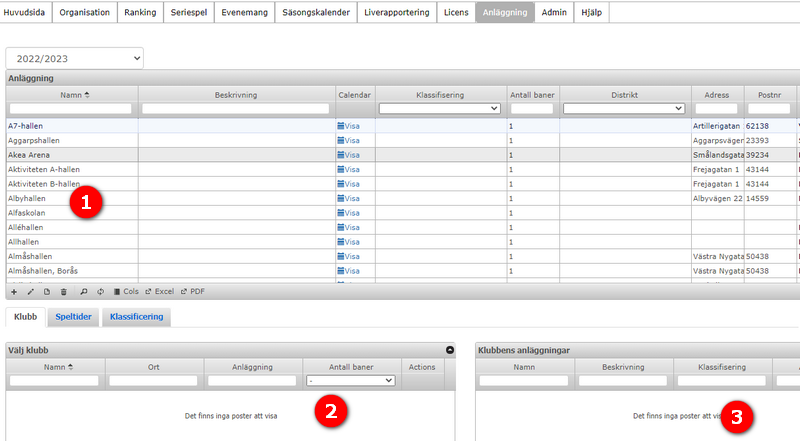The width and height of the screenshot is (800, 441).
Task: Click the Klassifisering filter field in Klubbens anläggningar
Action: pos(722,380)
